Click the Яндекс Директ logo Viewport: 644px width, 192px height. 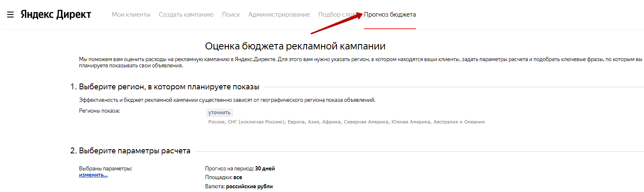click(56, 15)
